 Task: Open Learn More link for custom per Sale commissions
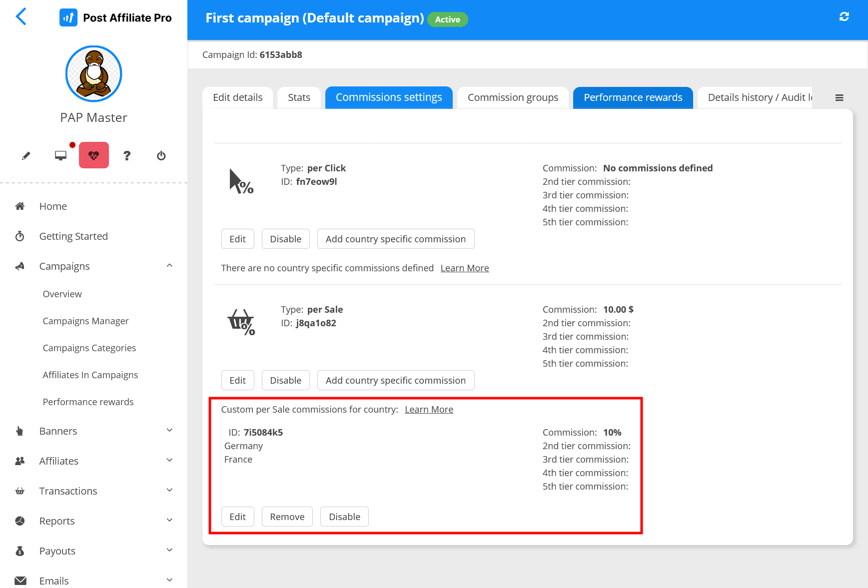point(429,409)
